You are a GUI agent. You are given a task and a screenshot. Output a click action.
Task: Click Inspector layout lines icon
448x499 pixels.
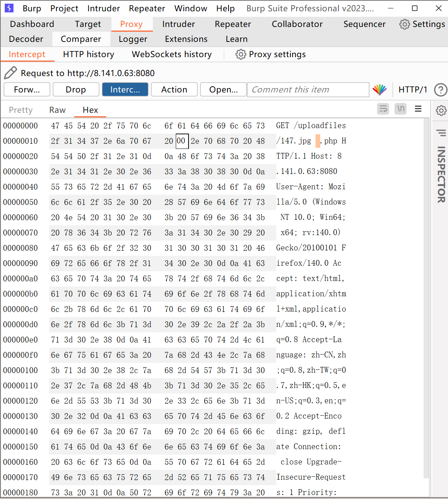441,133
